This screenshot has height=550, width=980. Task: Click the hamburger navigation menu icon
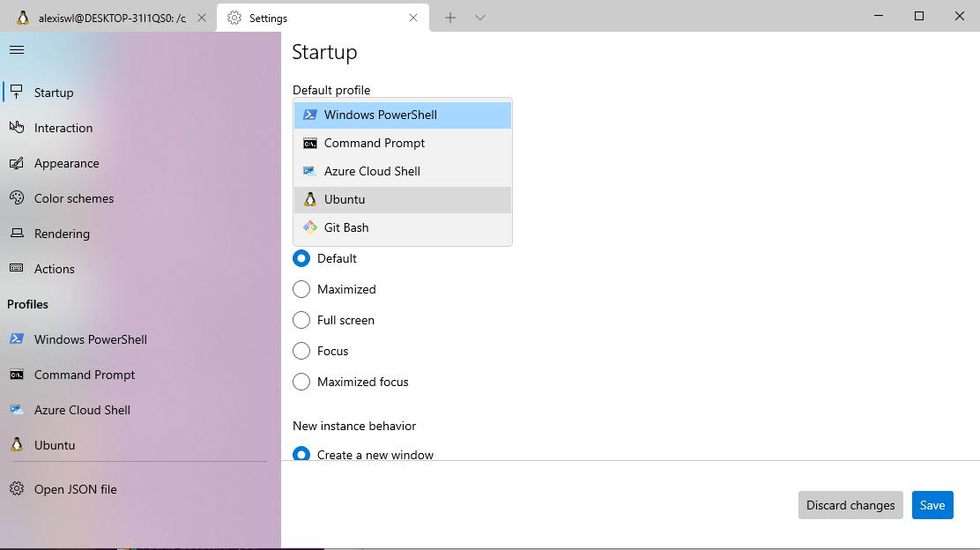click(x=17, y=50)
